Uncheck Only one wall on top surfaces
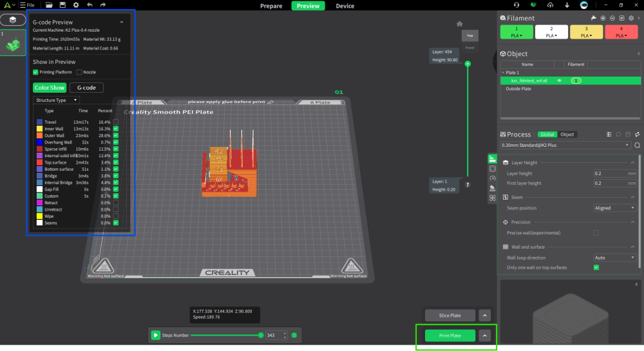The width and height of the screenshot is (644, 351). point(596,268)
